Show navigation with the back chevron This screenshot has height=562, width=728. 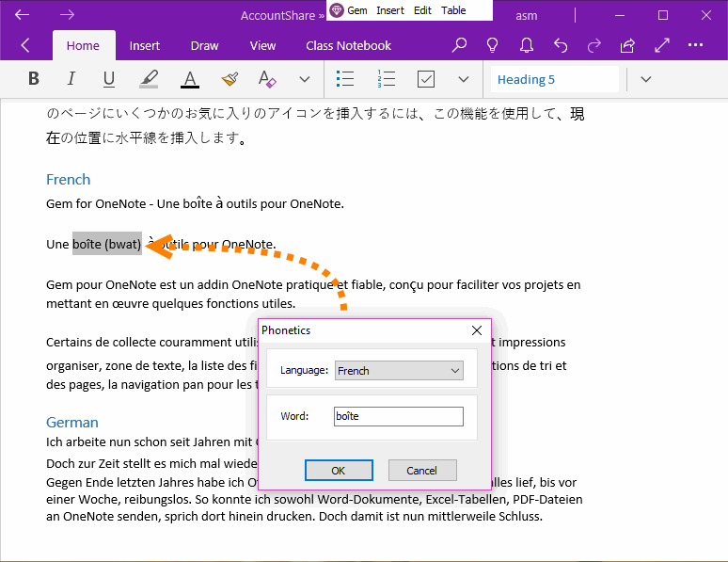[25, 45]
